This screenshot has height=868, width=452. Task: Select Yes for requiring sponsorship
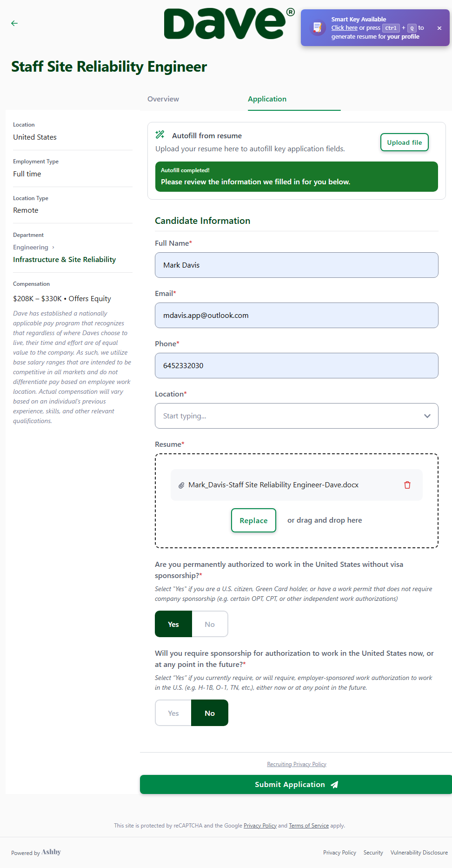[173, 713]
